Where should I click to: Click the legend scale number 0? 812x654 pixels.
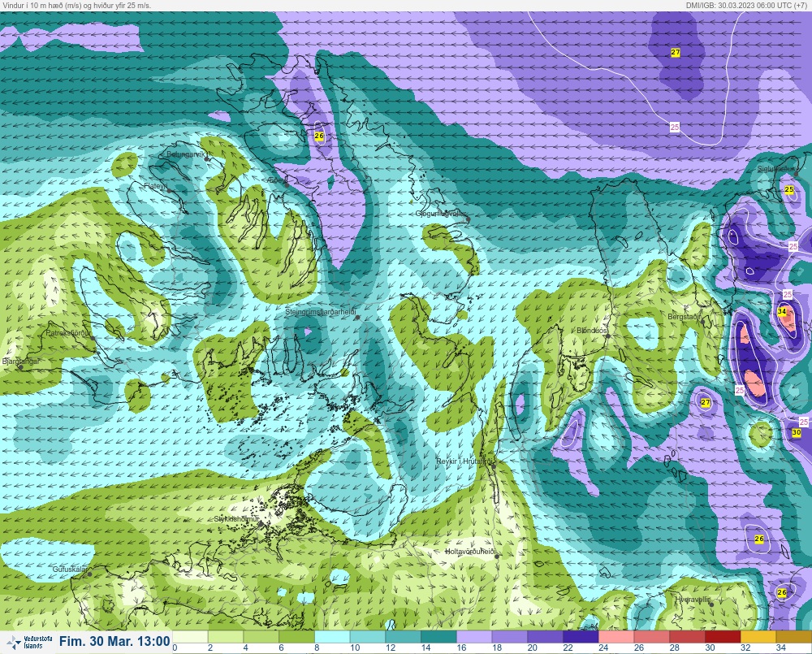[x=175, y=648]
